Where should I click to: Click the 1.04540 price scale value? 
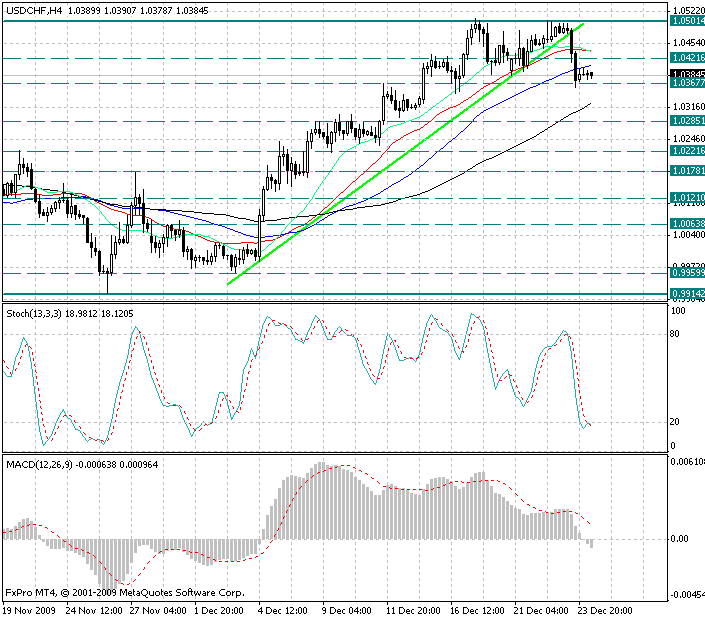688,43
